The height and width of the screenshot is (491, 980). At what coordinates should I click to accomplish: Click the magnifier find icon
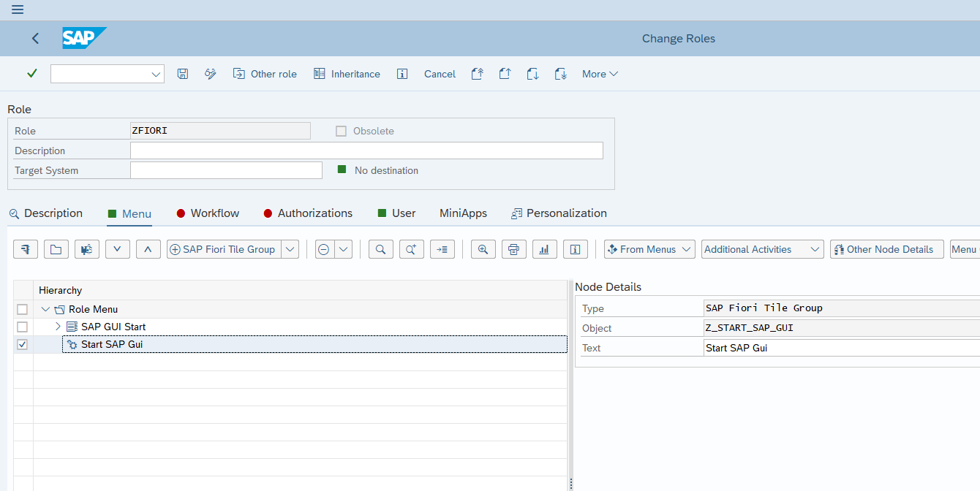[380, 249]
